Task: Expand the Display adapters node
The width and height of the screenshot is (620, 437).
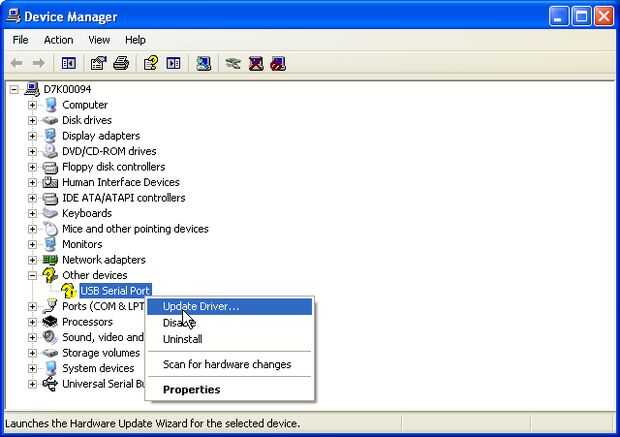Action: (32, 136)
